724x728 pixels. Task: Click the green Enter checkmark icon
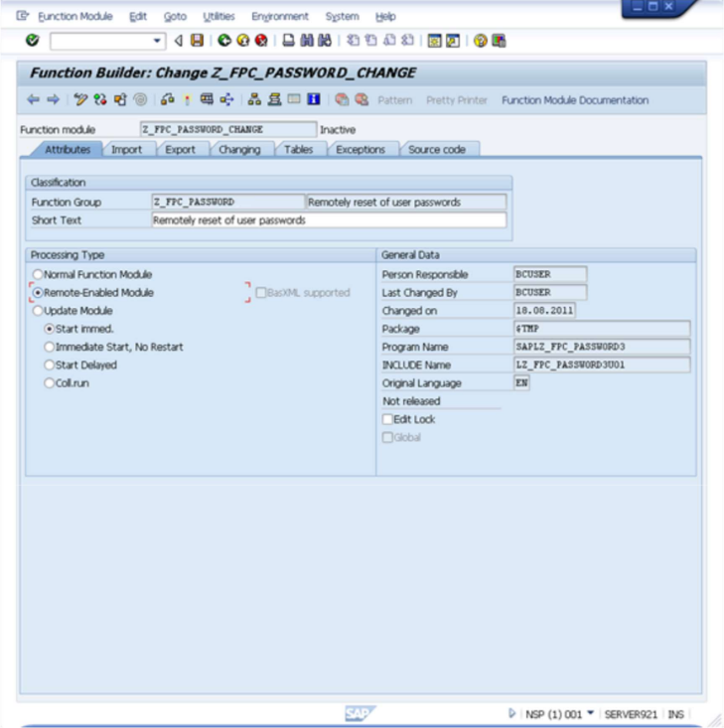pos(32,41)
